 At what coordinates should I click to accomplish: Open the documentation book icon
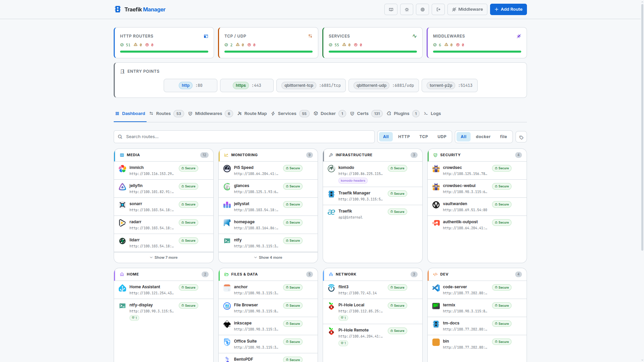click(391, 9)
